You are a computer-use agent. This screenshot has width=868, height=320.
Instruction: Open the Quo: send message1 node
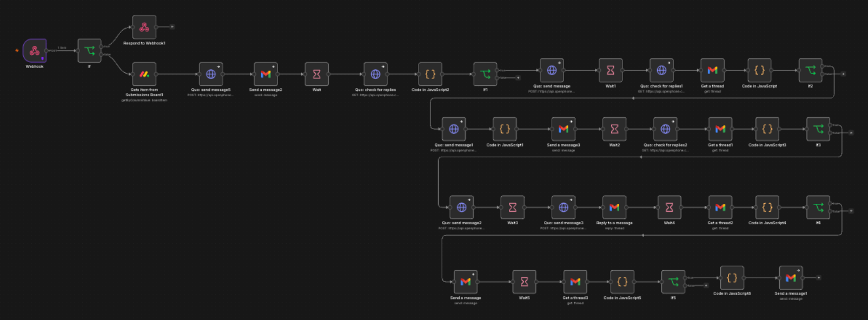pos(454,129)
